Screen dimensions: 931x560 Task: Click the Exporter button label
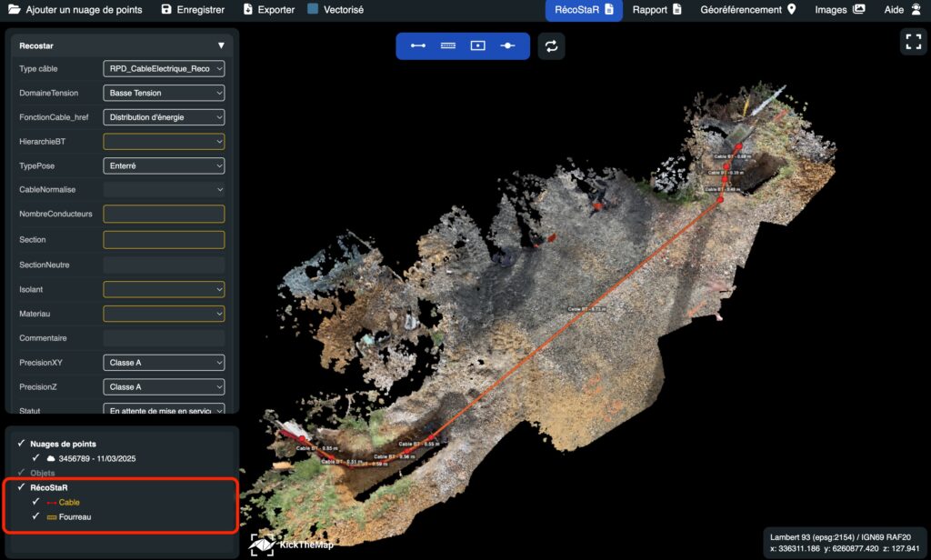(x=276, y=9)
